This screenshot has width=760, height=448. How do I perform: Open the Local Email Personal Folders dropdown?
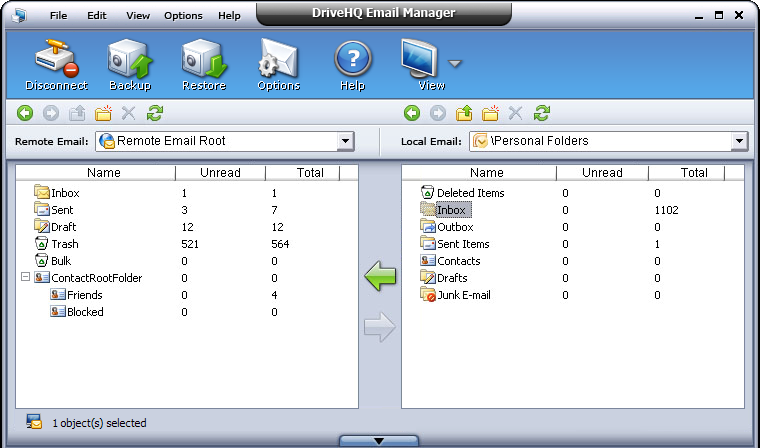(739, 142)
